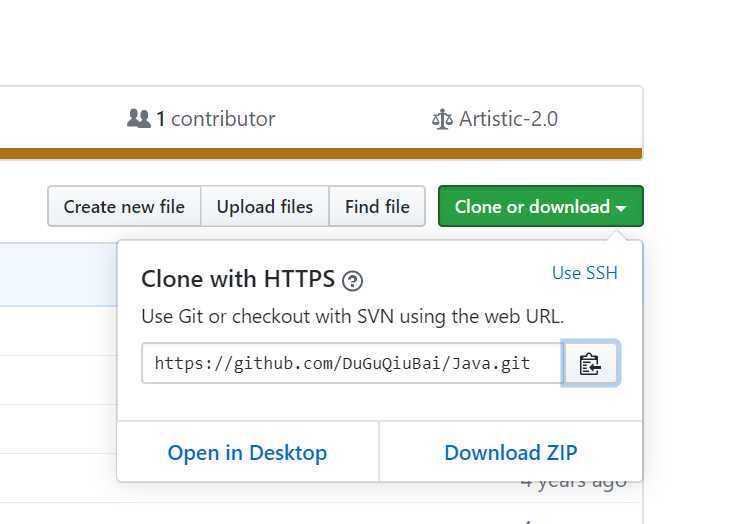Image resolution: width=736 pixels, height=524 pixels.
Task: Click the Find file button
Action: point(377,207)
